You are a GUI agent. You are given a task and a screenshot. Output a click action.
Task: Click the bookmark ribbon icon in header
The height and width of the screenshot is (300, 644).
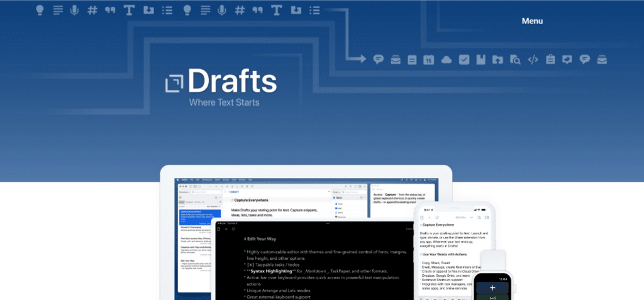click(481, 60)
